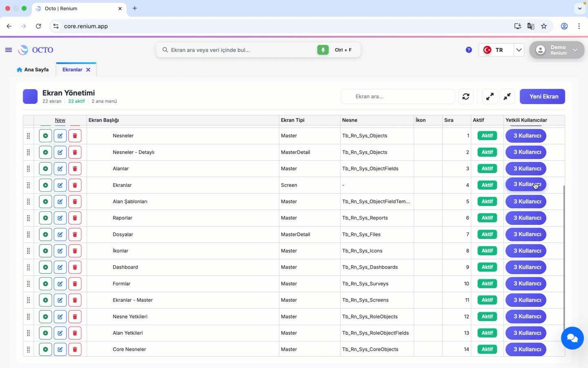
Task: Collapse all rows with the collapse arrows icon
Action: tap(507, 96)
